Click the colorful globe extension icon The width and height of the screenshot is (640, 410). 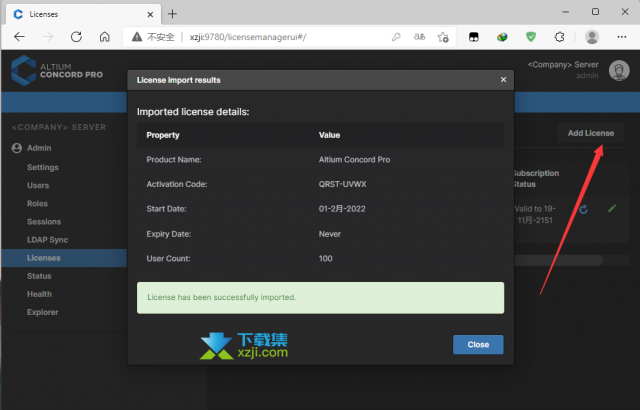pyautogui.click(x=502, y=37)
